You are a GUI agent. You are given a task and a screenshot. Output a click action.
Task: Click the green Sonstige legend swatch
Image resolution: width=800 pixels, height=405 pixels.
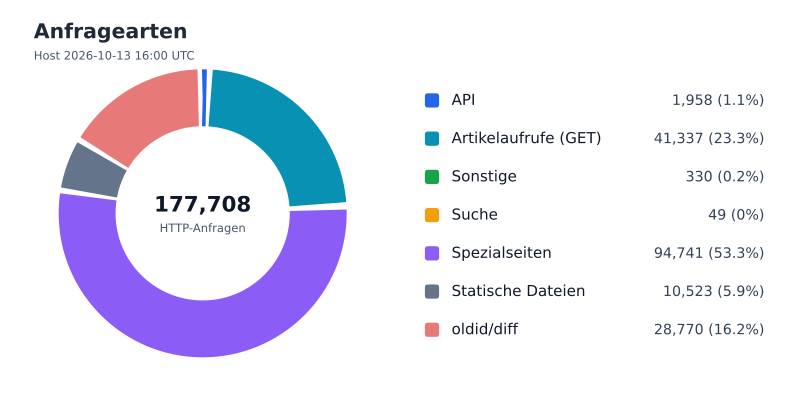[432, 177]
